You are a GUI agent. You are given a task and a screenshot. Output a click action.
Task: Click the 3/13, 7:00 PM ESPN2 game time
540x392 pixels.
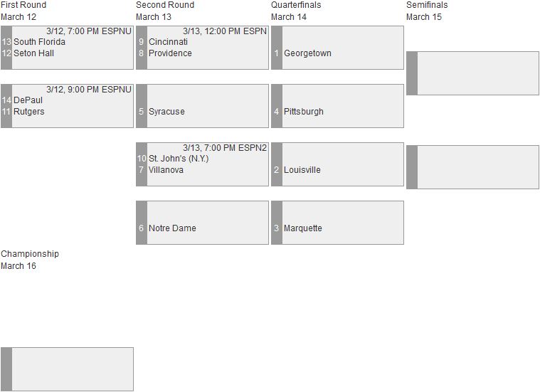[x=225, y=148]
